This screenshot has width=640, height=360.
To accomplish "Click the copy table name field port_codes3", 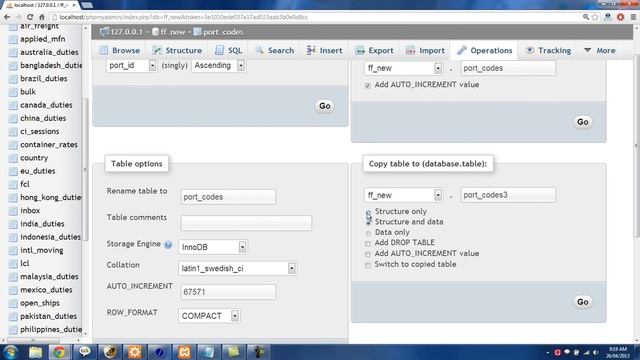I will point(508,195).
